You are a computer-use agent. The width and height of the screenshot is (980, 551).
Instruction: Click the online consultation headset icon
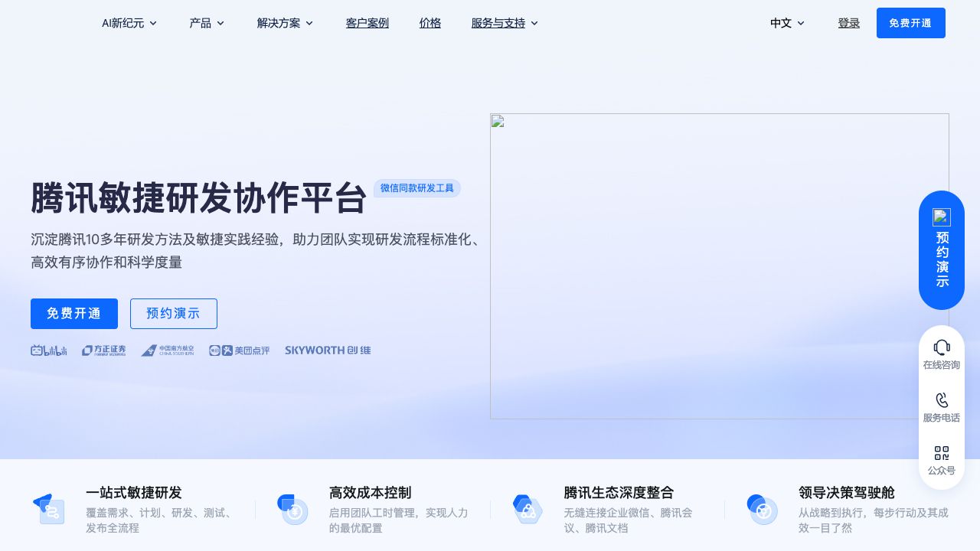pyautogui.click(x=941, y=347)
